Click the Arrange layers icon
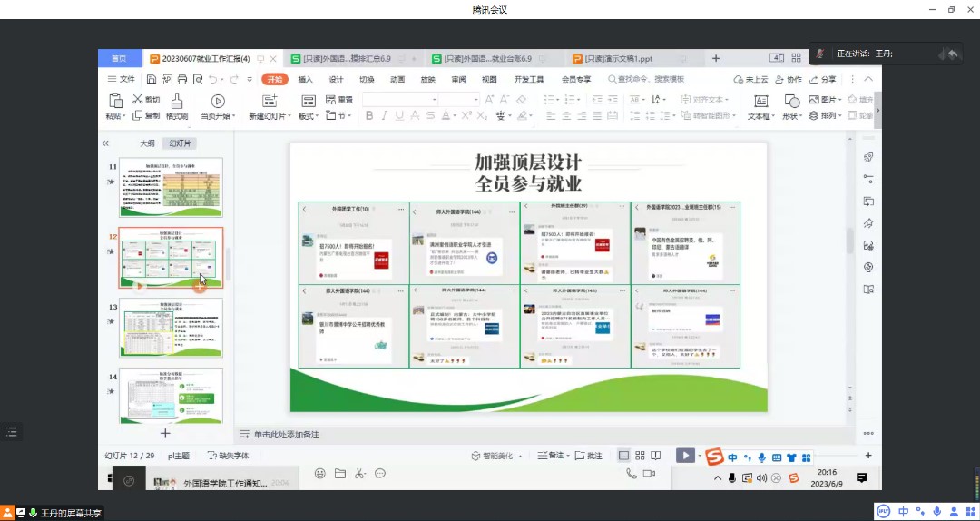This screenshot has height=521, width=980. click(814, 115)
